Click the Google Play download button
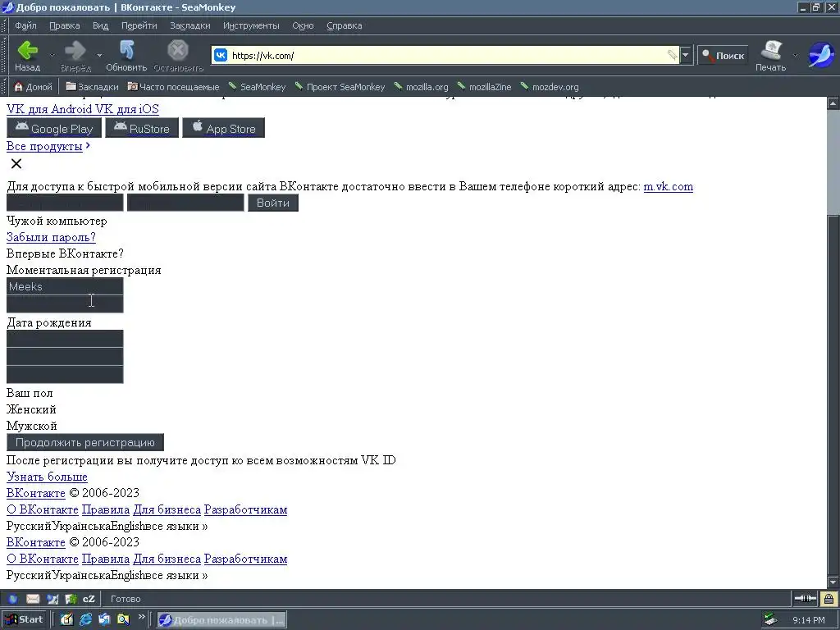Screen dimensions: 840x630 pos(54,128)
